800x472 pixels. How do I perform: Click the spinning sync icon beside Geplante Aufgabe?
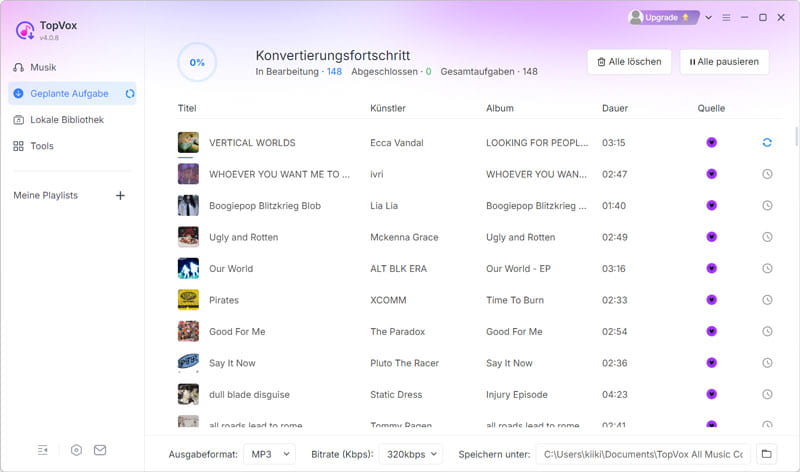[130, 93]
